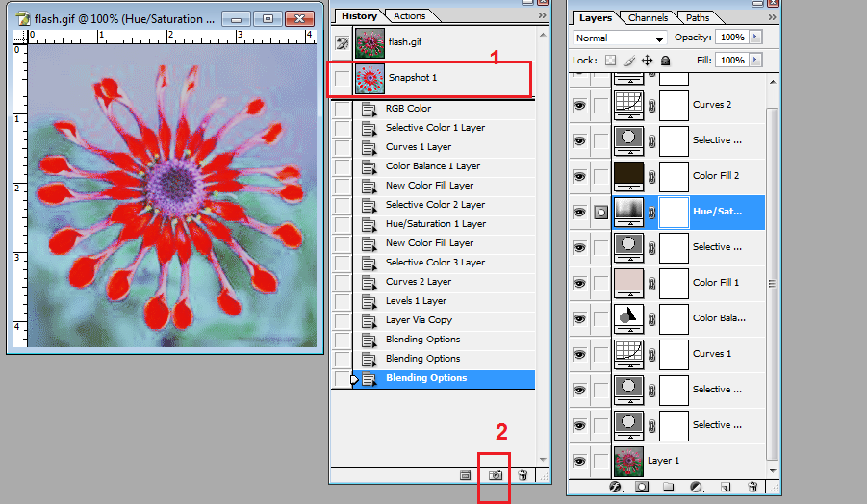This screenshot has width=867, height=504.
Task: Open the Normal blend mode dropdown
Action: pos(620,38)
